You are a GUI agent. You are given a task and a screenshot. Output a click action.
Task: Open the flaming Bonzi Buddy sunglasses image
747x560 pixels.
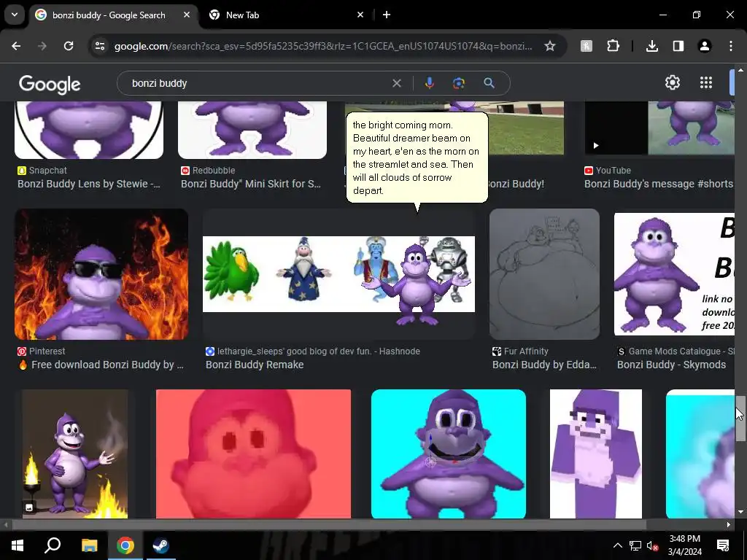coord(101,274)
